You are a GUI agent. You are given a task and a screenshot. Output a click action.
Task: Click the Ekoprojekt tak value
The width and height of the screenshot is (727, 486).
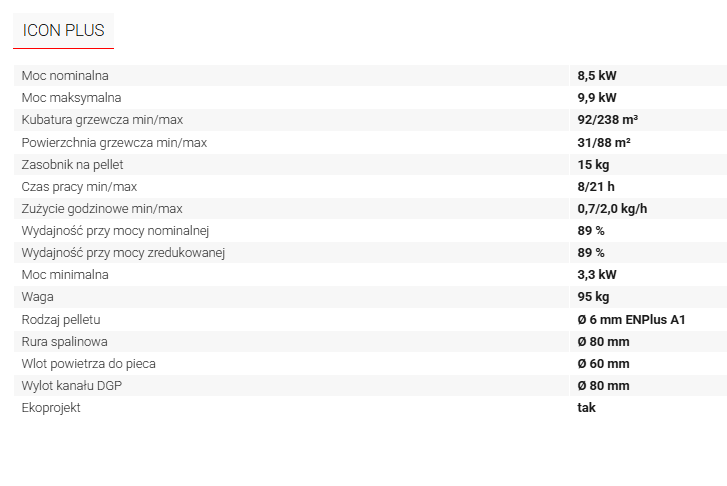pyautogui.click(x=587, y=408)
